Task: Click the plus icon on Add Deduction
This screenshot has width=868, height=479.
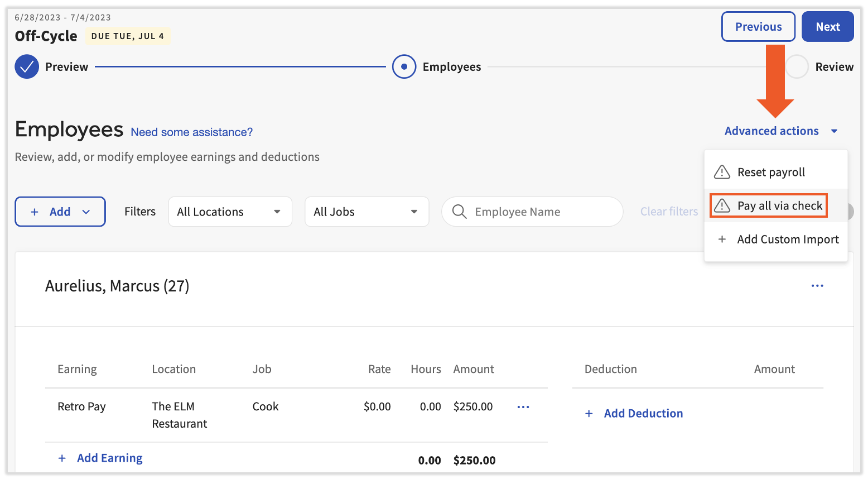Action: coord(590,413)
